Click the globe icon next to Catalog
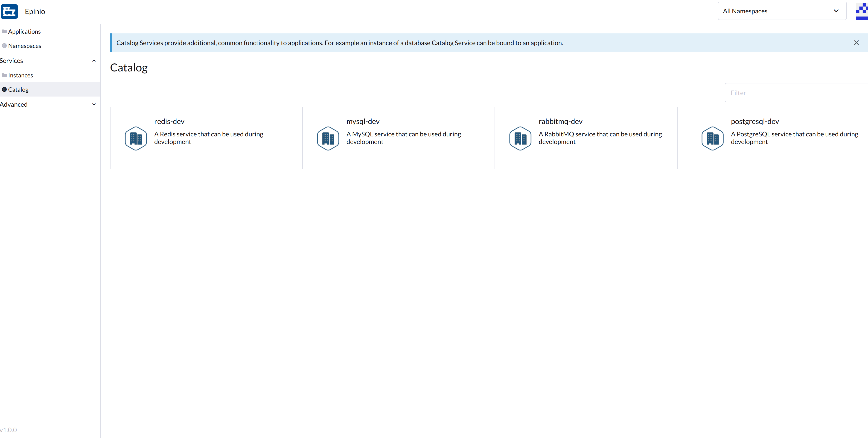The height and width of the screenshot is (438, 868). tap(4, 89)
